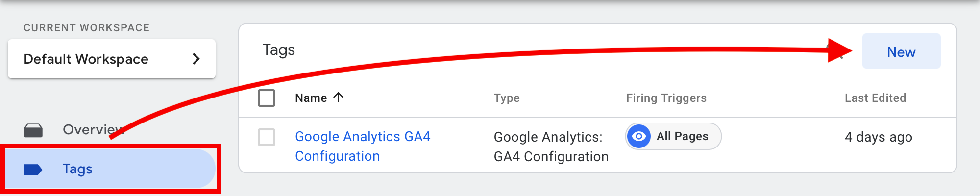Click the "4 days ago" cell
Image resolution: width=980 pixels, height=196 pixels.
pos(878,137)
